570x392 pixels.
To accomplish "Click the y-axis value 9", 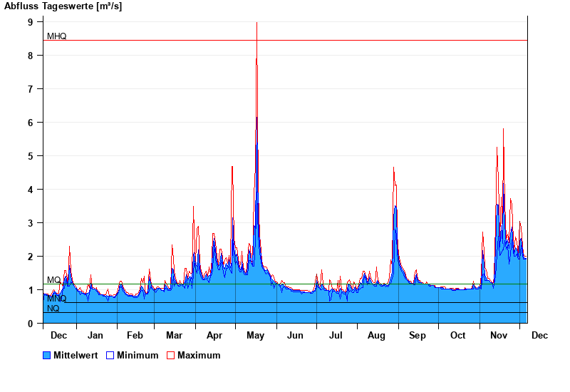I will click(x=31, y=22).
